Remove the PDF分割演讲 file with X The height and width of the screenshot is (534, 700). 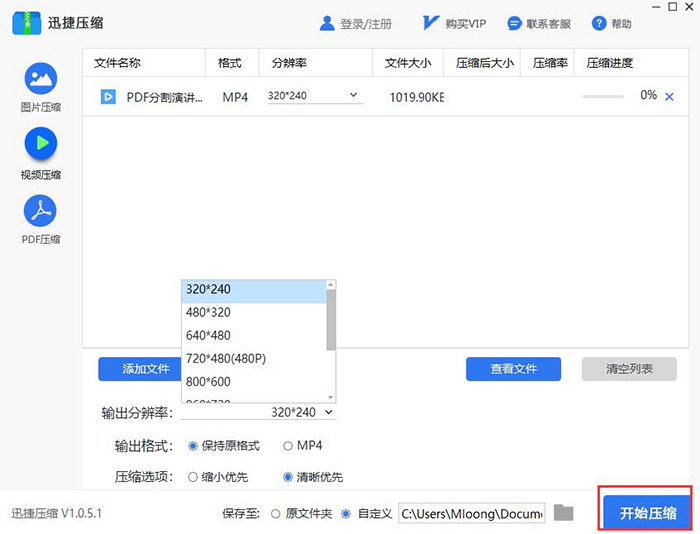coord(669,96)
